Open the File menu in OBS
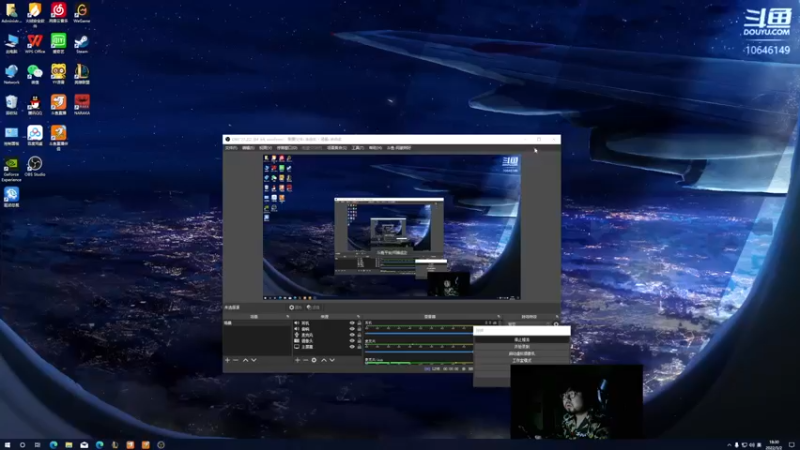This screenshot has height=450, width=800. coord(231,148)
